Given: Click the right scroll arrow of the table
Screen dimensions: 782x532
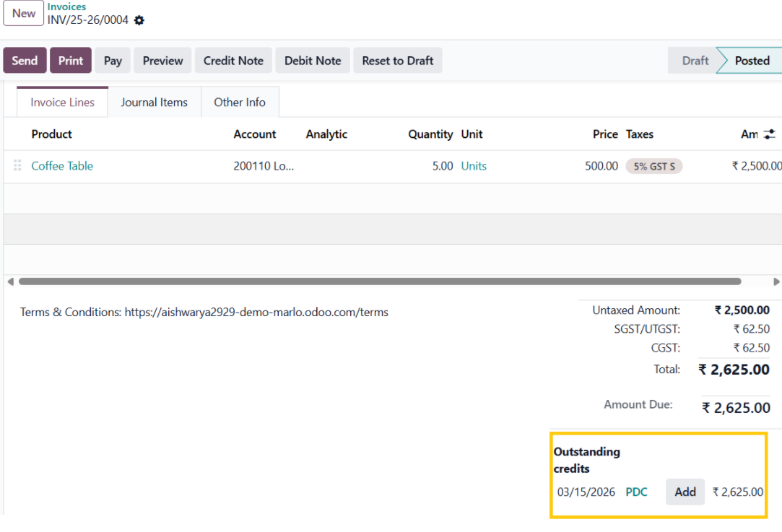Looking at the screenshot, I should click(776, 282).
